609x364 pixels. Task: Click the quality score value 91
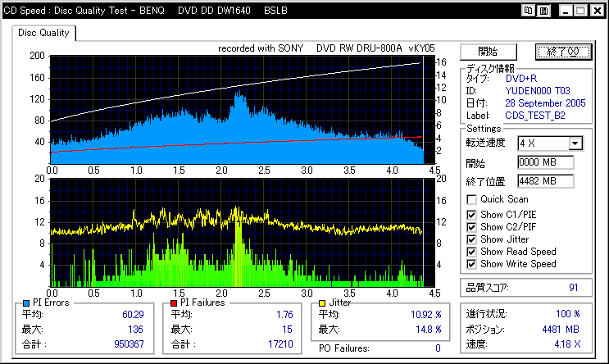click(574, 288)
